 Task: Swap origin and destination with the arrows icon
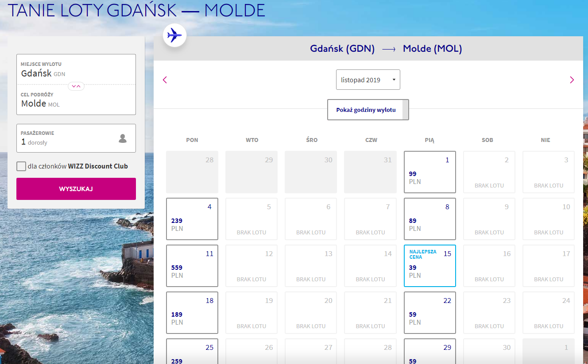76,86
